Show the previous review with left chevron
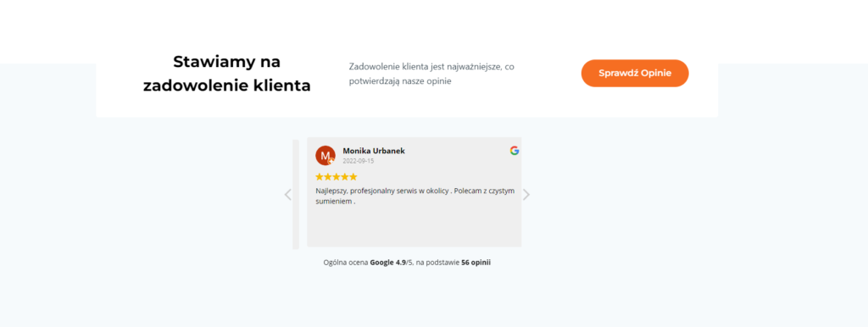This screenshot has height=327, width=868. click(288, 195)
